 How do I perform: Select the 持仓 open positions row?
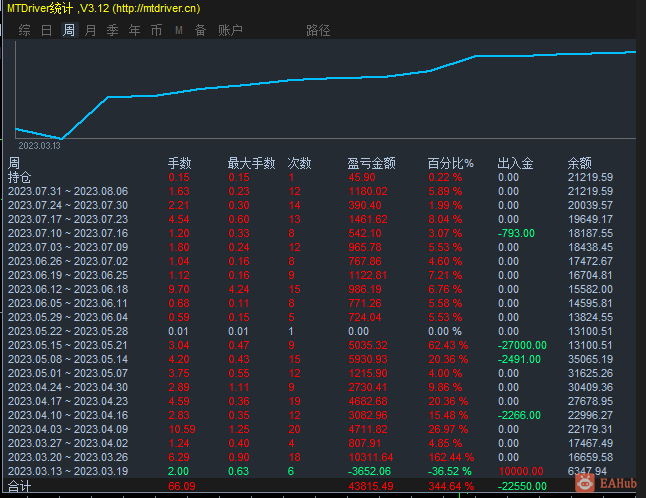[310, 178]
